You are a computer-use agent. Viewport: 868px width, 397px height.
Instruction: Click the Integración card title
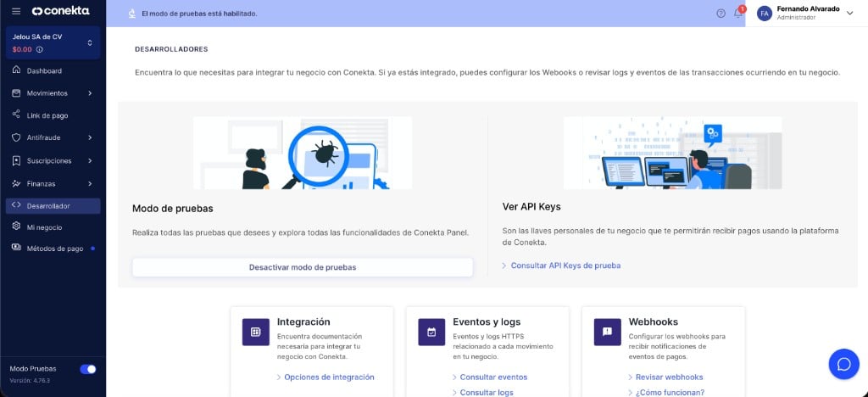point(303,322)
